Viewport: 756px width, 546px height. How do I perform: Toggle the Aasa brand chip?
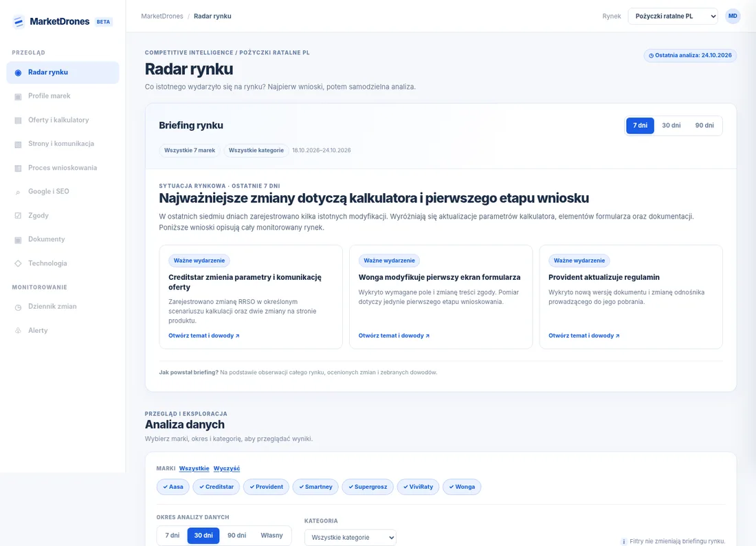pos(173,487)
